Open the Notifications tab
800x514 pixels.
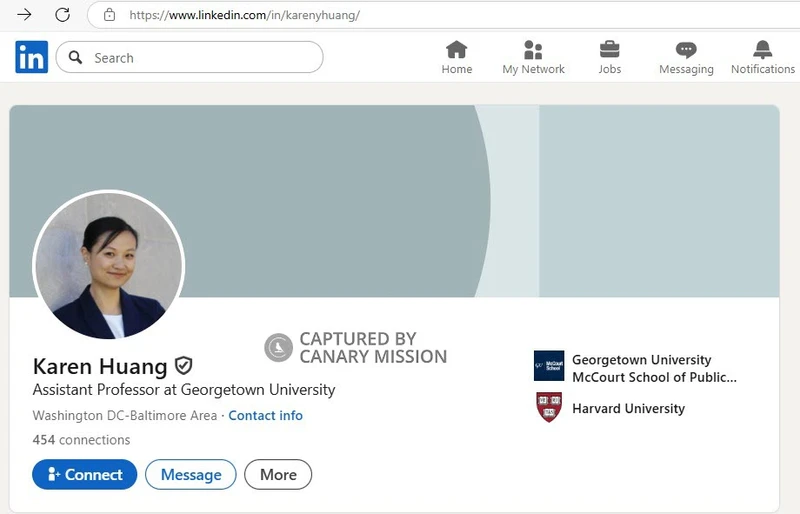coord(763,57)
